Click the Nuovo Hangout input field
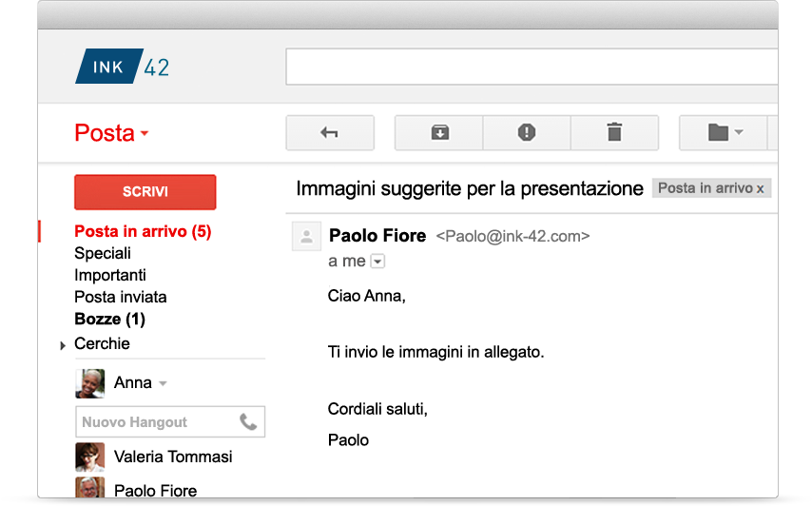 coord(170,422)
